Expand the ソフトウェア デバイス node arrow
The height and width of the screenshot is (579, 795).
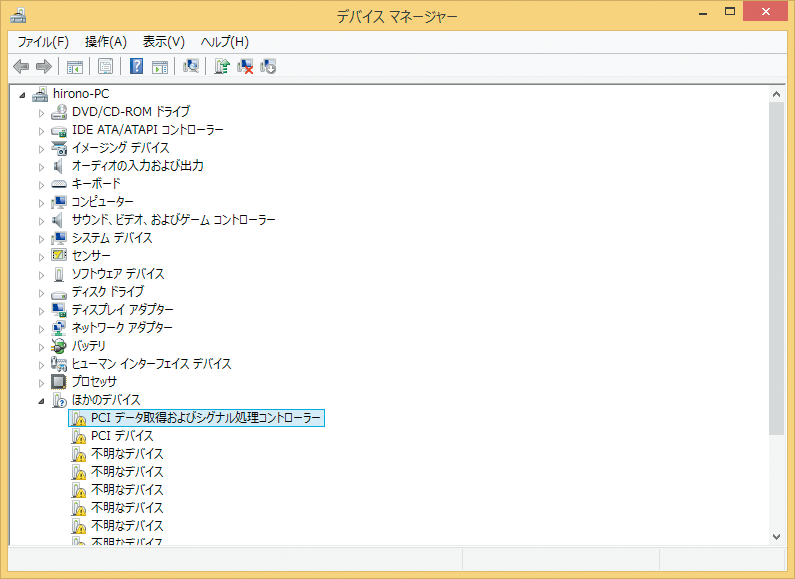click(42, 275)
